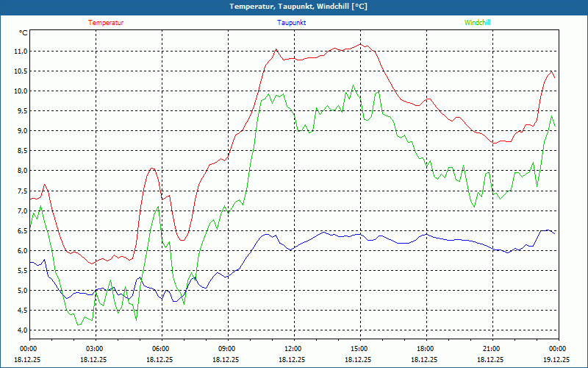Viewport: 588px width, 368px height.
Task: Click the 9,0 y-axis label
Action: click(x=22, y=131)
